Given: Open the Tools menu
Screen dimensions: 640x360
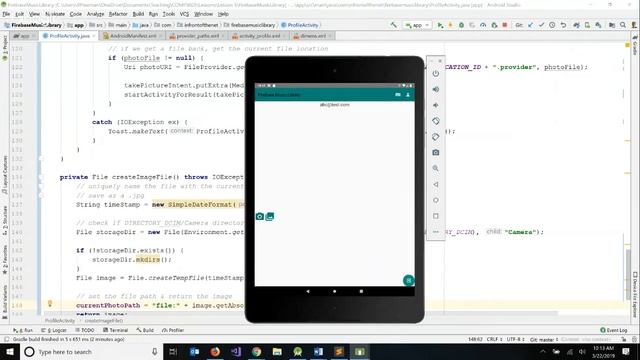Looking at the screenshot, I should tap(169, 14).
